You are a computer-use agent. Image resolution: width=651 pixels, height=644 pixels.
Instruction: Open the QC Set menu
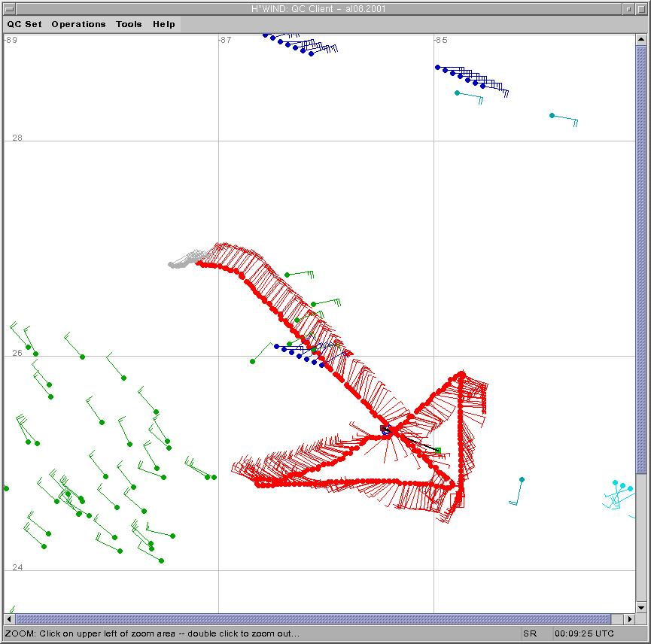(x=25, y=24)
